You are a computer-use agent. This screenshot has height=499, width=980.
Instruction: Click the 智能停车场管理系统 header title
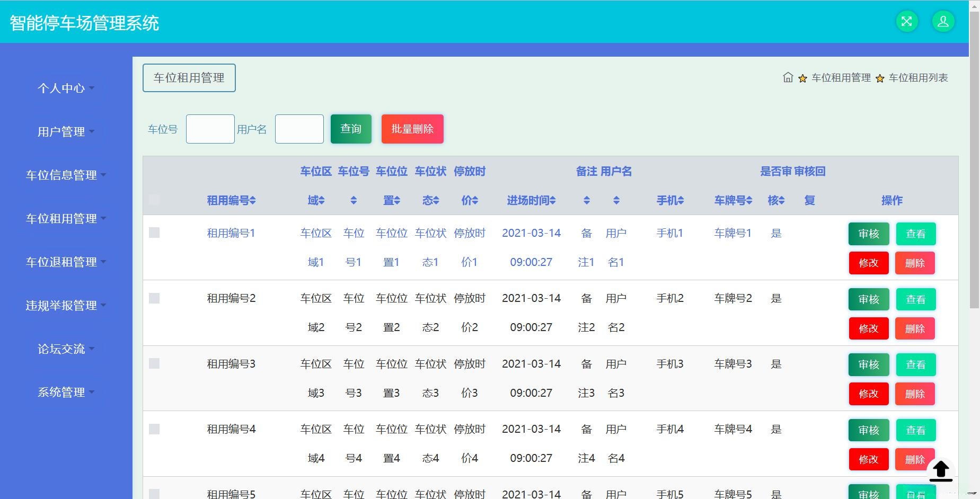click(84, 23)
